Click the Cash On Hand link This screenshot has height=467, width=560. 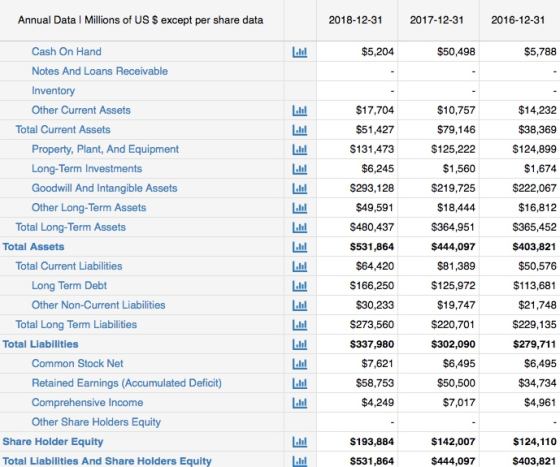[x=66, y=51]
